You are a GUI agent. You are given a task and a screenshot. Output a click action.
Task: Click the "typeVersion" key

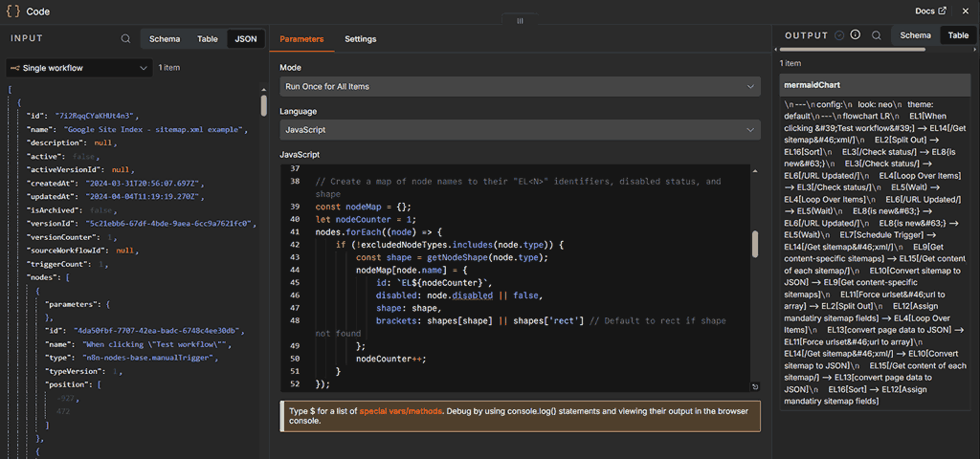point(71,372)
